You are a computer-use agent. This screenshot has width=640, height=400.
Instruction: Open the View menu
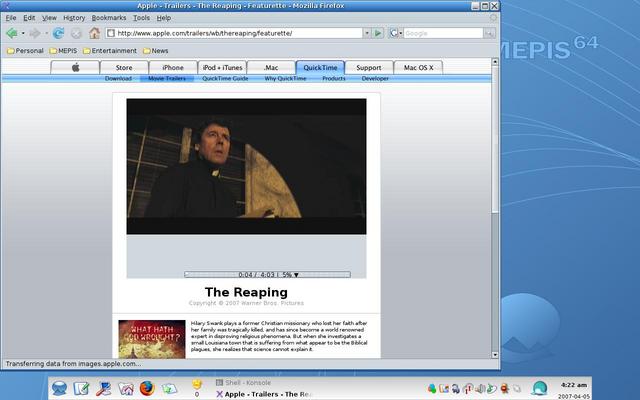tap(49, 18)
